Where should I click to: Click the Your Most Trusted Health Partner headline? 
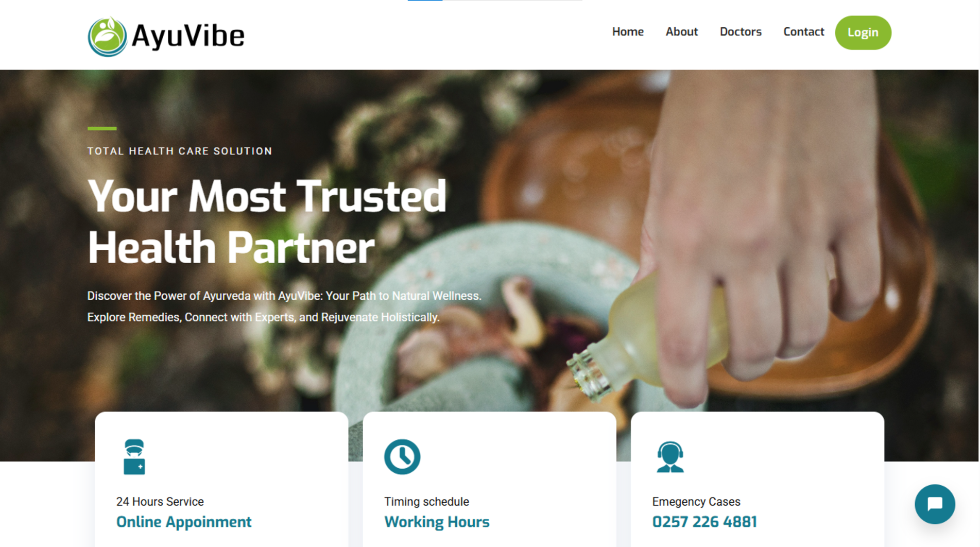click(267, 221)
